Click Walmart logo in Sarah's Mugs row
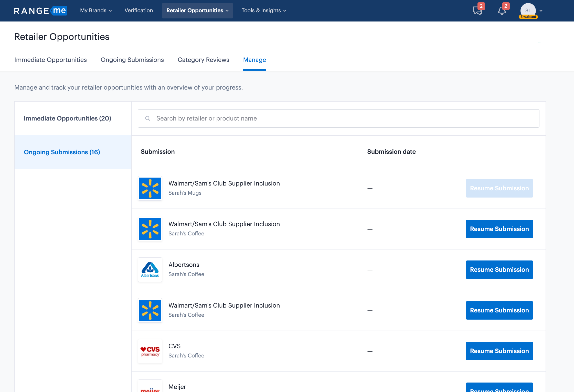 click(x=150, y=188)
